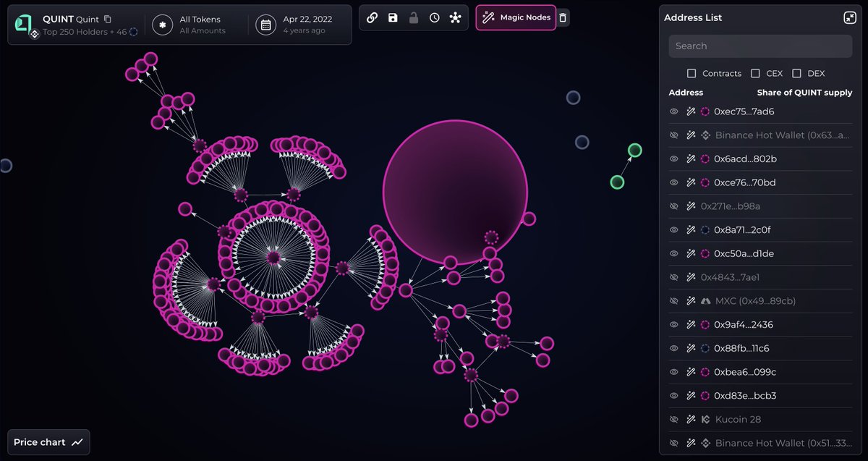Show the Binance Hot Wallet (0x63 row via eye icon

[673, 135]
